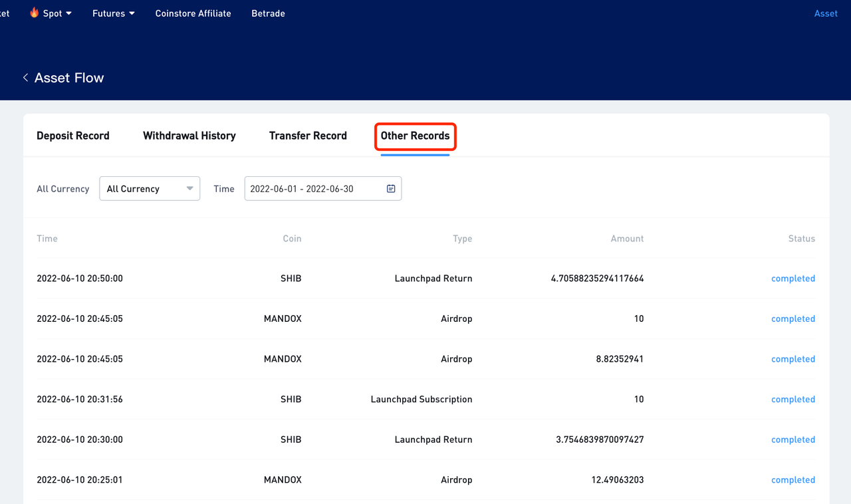Expand the Spot dropdown arrow

pyautogui.click(x=68, y=13)
